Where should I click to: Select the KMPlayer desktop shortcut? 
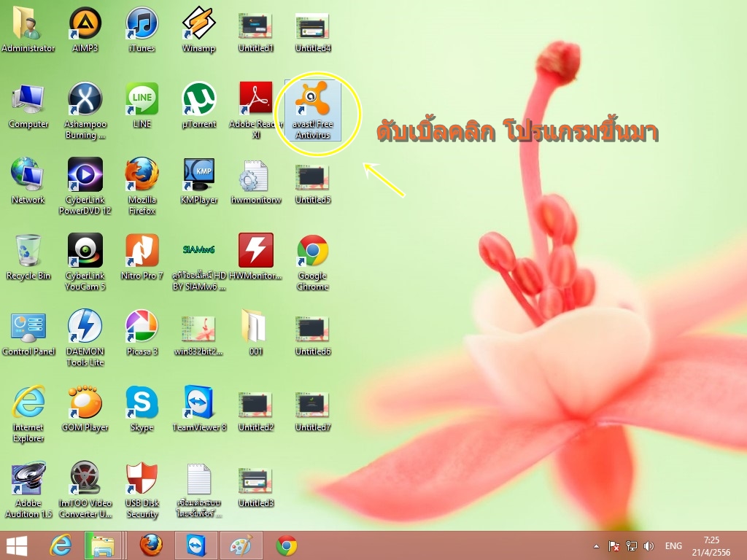pos(198,181)
